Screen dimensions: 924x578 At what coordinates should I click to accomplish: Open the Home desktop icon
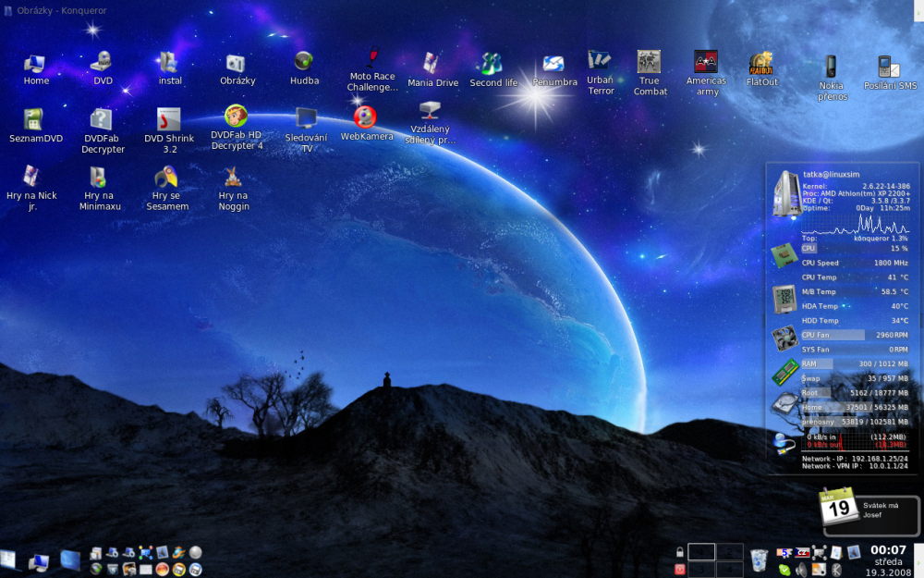point(35,69)
